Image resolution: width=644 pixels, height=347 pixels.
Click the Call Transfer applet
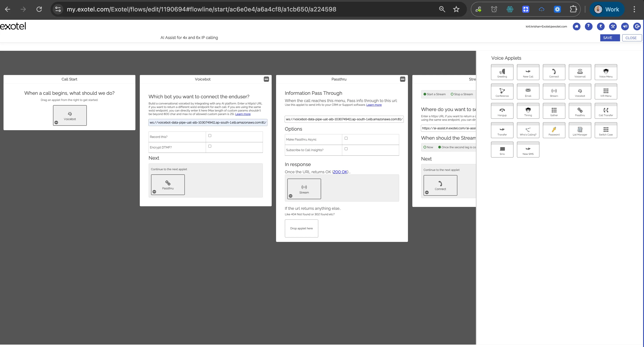click(x=606, y=111)
